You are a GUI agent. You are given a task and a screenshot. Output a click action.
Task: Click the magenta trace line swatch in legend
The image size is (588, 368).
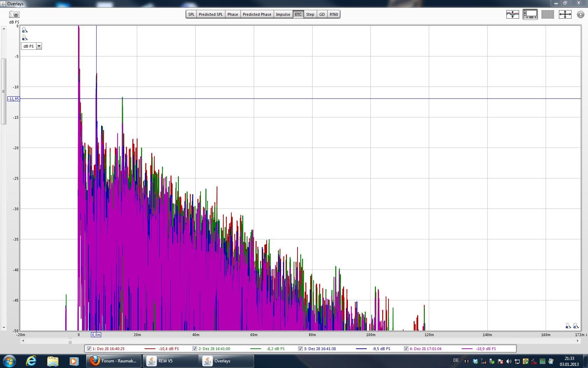pos(467,349)
